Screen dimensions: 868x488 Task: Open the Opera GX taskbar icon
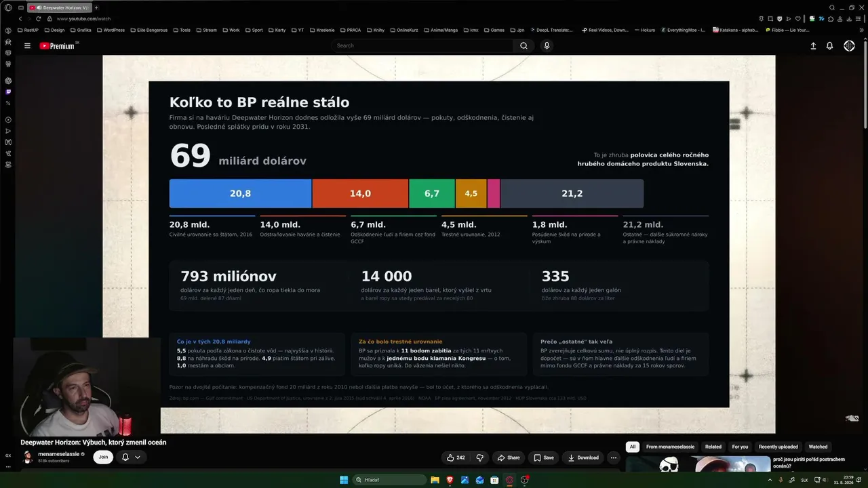pos(509,480)
